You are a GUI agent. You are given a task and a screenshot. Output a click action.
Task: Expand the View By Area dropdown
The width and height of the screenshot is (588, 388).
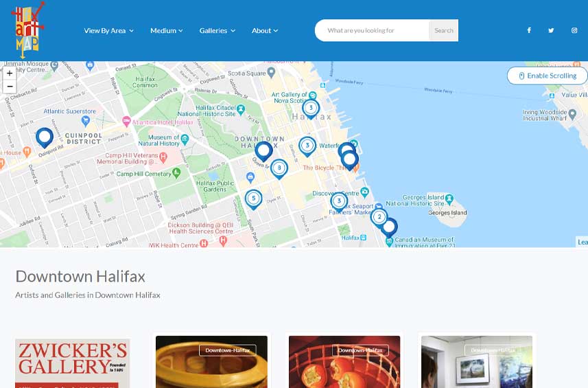point(109,31)
